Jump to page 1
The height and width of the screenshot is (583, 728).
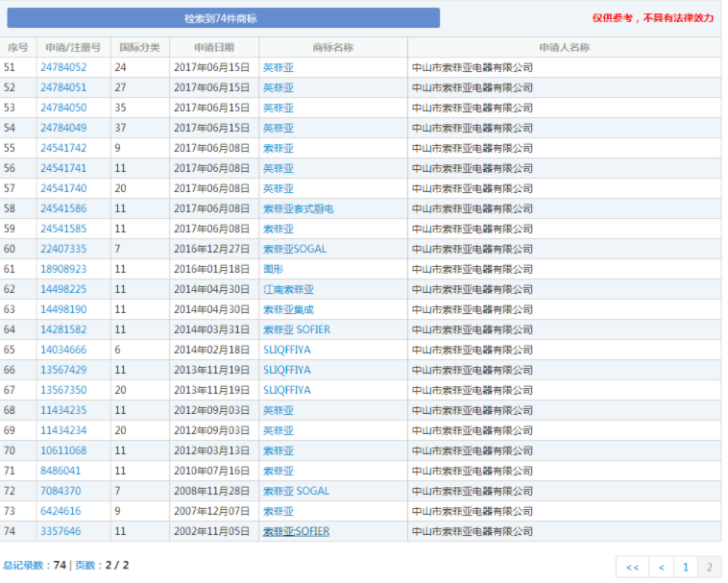tap(686, 568)
